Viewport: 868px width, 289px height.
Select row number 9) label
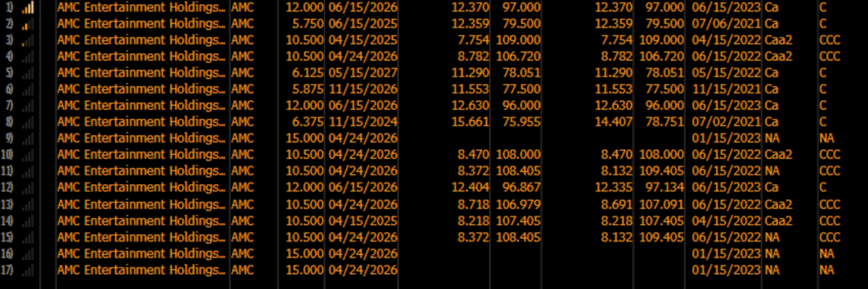click(9, 139)
